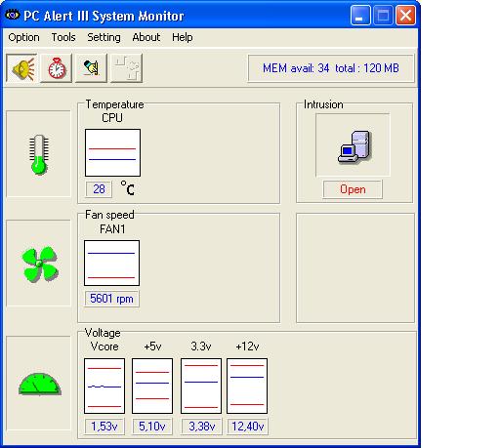Toggle the alarm speaker toolbar button
The width and height of the screenshot is (500, 448).
coord(21,68)
